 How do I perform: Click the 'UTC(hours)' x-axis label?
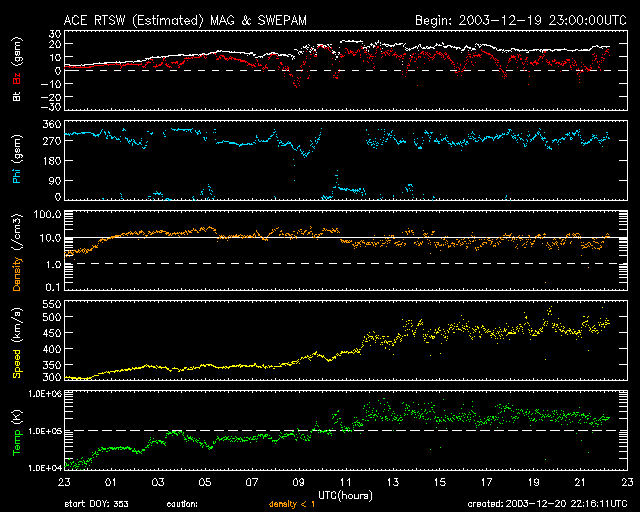click(x=345, y=496)
